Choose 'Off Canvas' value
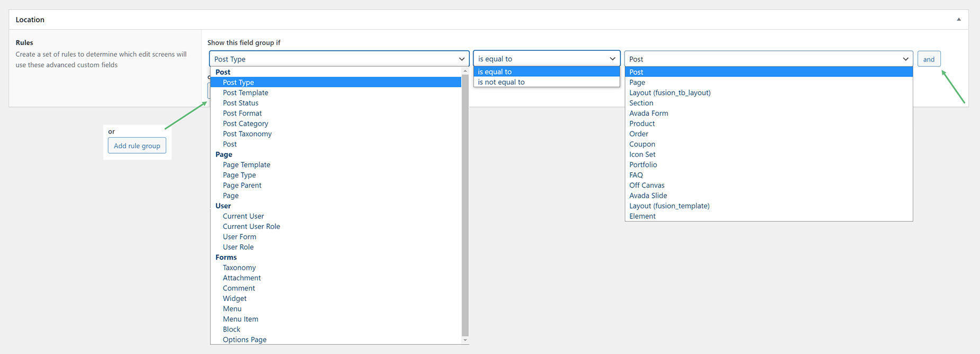 (x=769, y=185)
